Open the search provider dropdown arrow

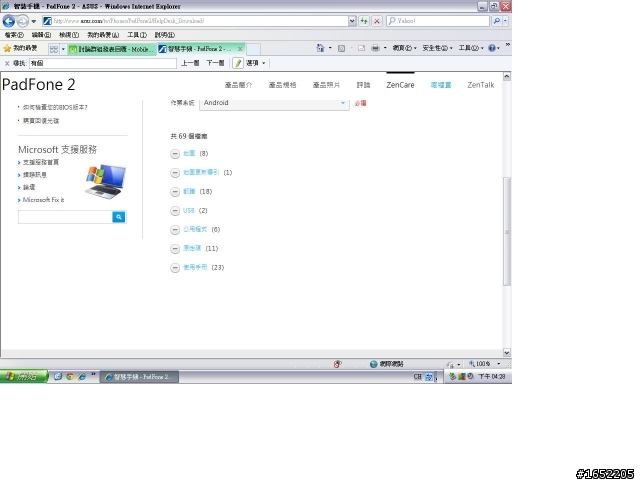pos(505,21)
